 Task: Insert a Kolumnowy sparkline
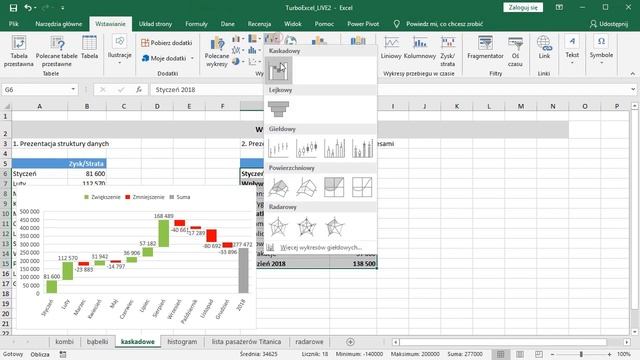420,48
